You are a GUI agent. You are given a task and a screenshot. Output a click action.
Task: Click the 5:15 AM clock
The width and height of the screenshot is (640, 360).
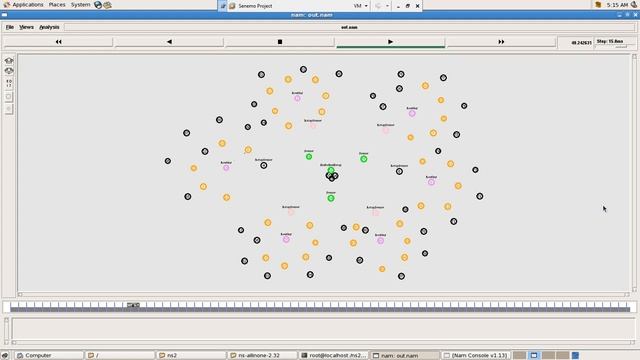click(617, 5)
